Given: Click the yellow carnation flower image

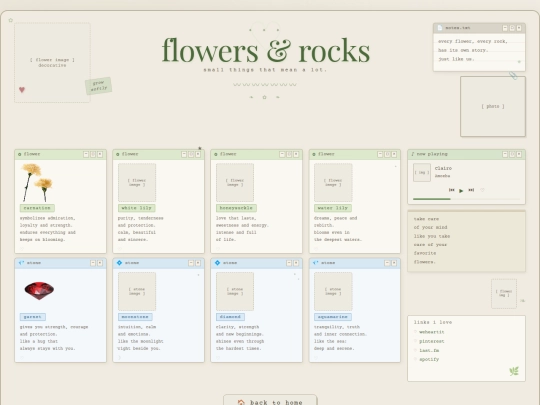Looking at the screenshot, I should (x=37, y=183).
